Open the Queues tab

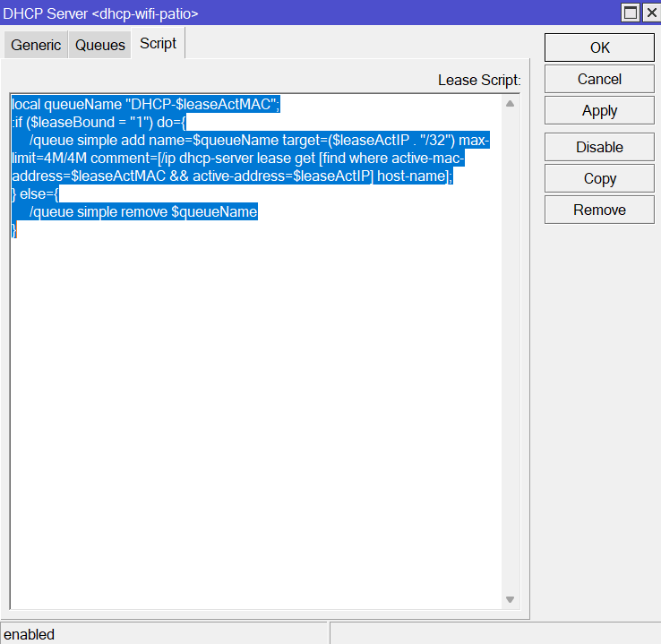[99, 45]
